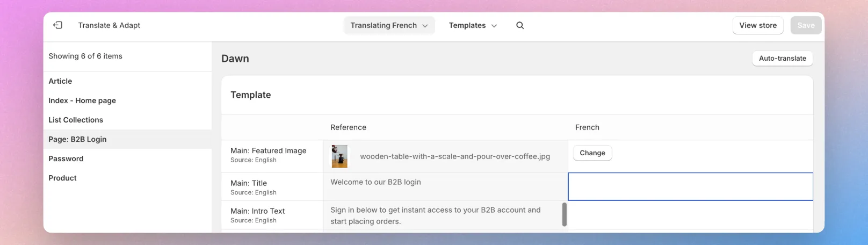The height and width of the screenshot is (245, 868).
Task: Click the Showing 6 of 6 items text
Action: 85,56
